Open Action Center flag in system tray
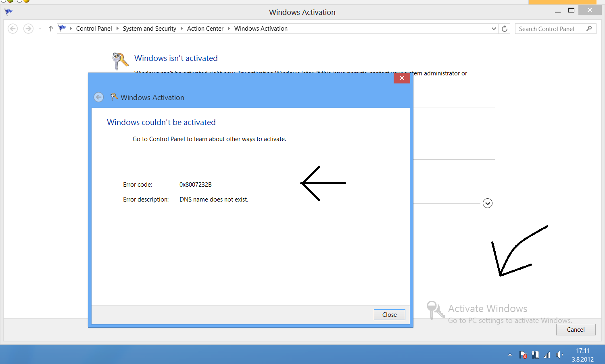Viewport: 605px width, 364px height. pyautogui.click(x=523, y=355)
